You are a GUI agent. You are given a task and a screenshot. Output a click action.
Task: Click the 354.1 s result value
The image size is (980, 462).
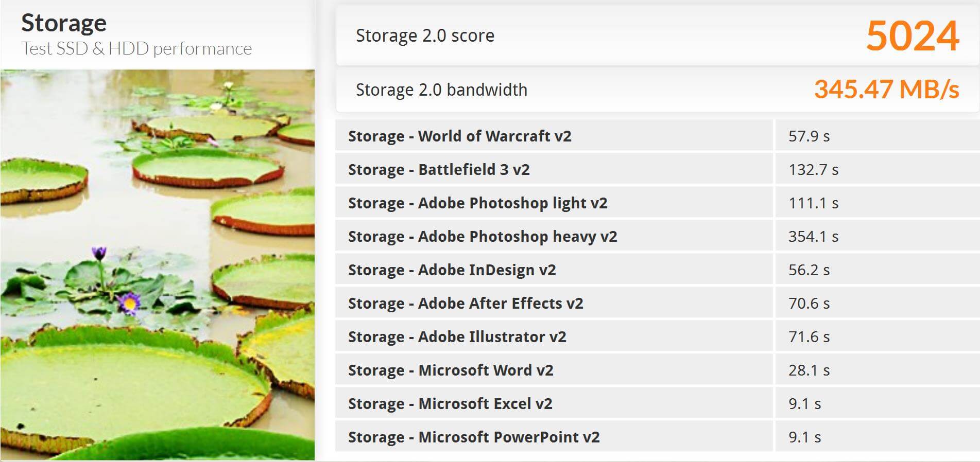813,236
